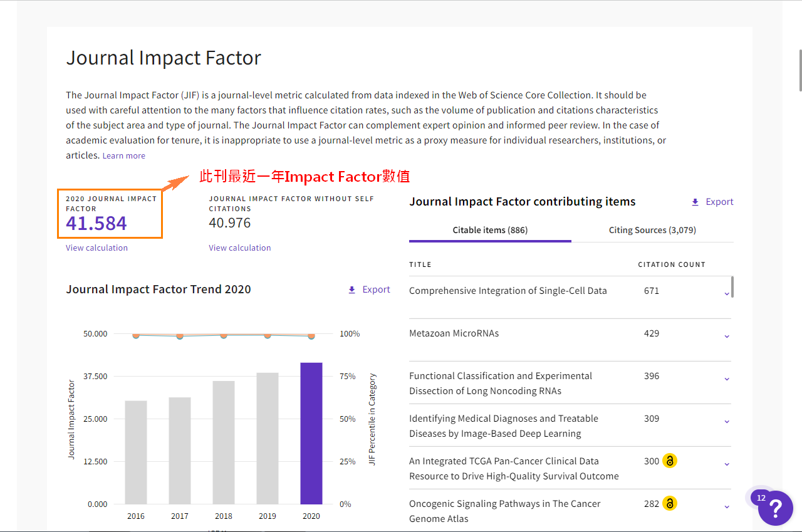Click download icon beside contributing items Export
The image size is (802, 532).
(x=695, y=202)
